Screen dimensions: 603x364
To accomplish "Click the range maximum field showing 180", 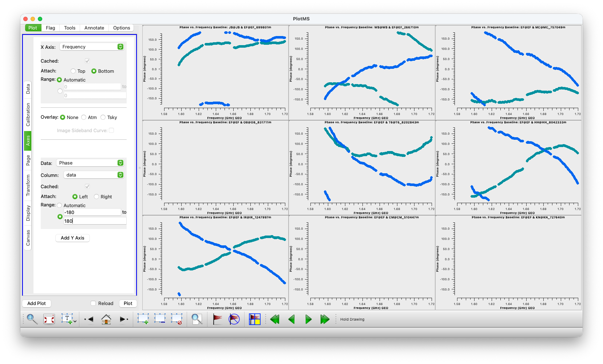I will pos(95,221).
